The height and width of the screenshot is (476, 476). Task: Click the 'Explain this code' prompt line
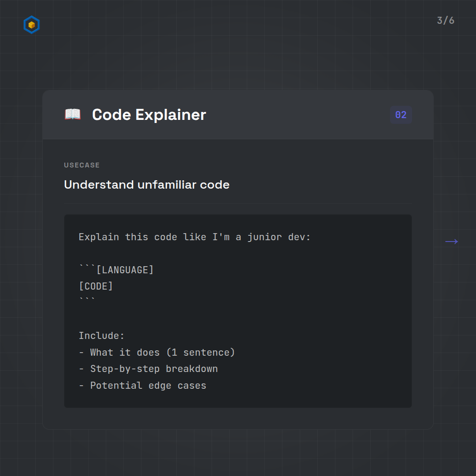pos(194,237)
